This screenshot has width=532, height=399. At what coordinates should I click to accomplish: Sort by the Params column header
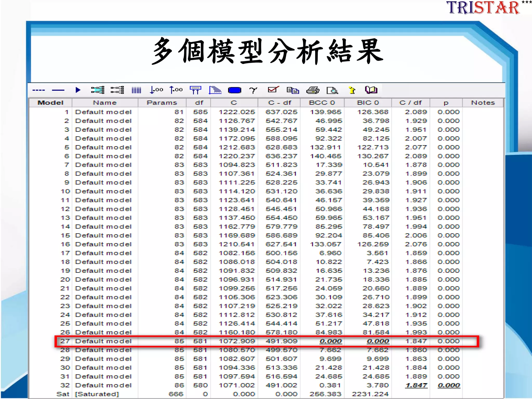(162, 103)
